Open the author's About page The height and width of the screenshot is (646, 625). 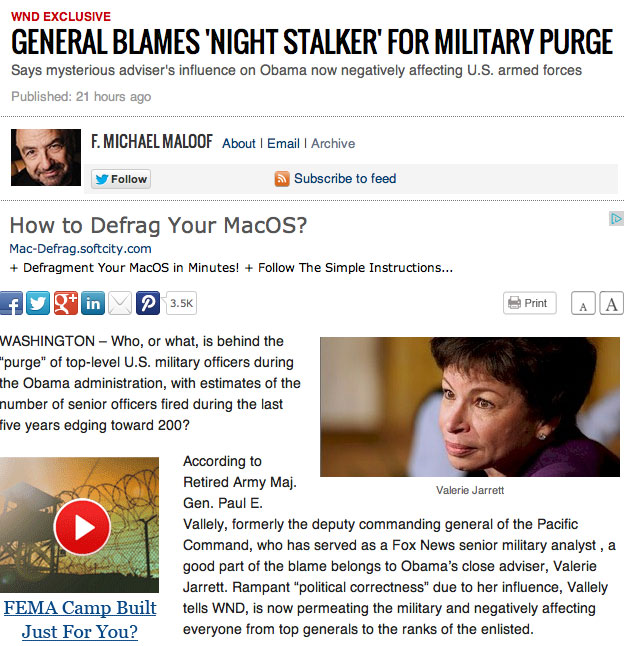click(x=239, y=143)
